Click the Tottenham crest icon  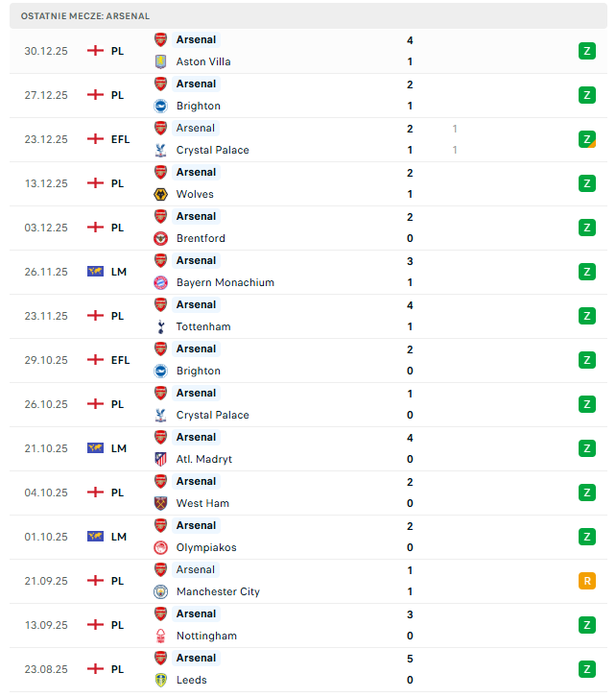click(161, 326)
